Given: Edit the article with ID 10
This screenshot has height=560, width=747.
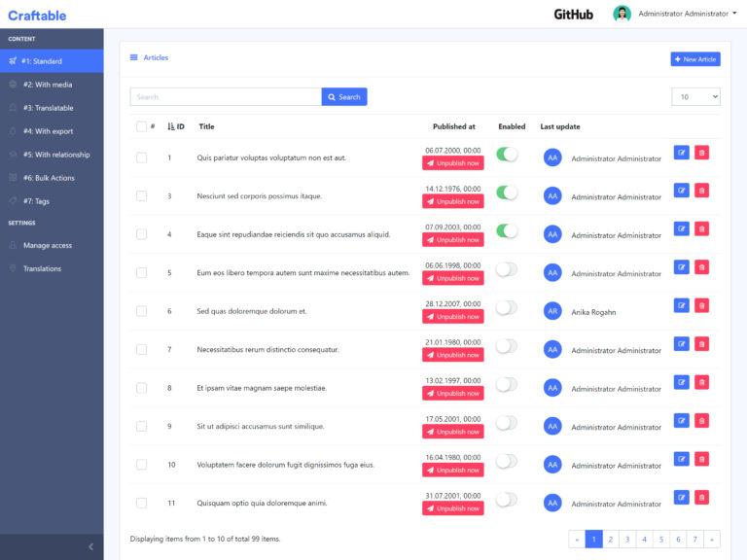Looking at the screenshot, I should (x=681, y=459).
